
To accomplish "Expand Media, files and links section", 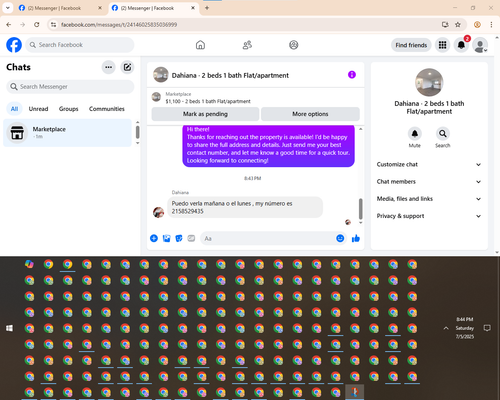I will pyautogui.click(x=429, y=199).
